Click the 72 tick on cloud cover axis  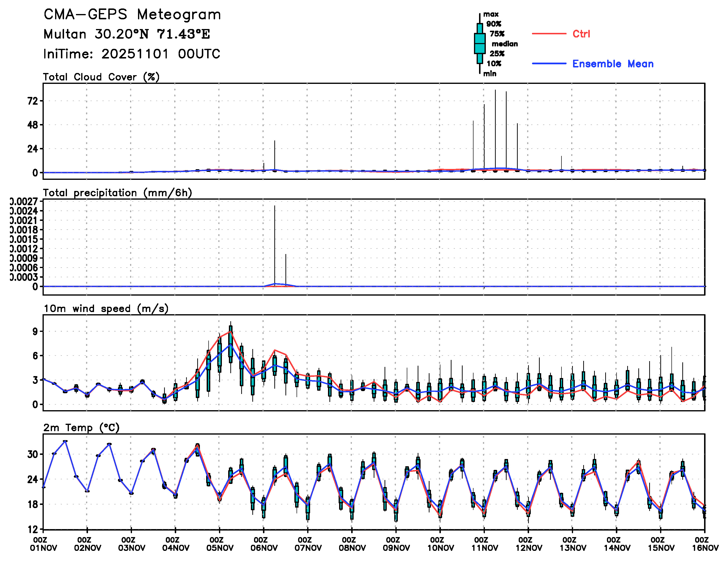(32, 101)
